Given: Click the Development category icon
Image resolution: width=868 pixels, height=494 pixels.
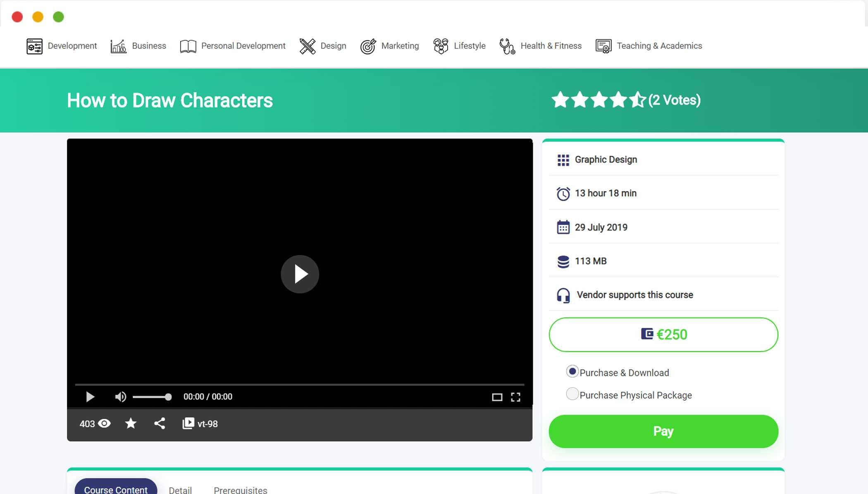Looking at the screenshot, I should [34, 46].
